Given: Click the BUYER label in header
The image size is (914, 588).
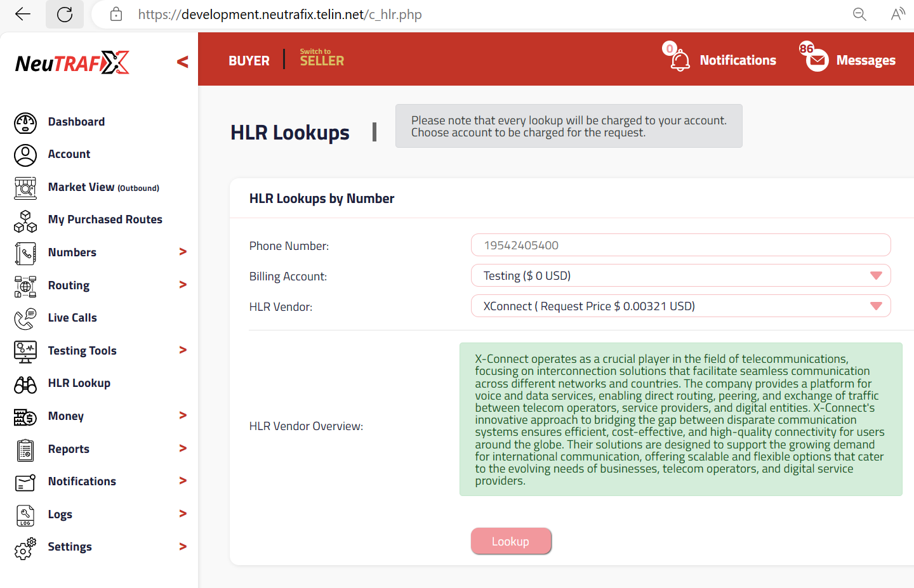Looking at the screenshot, I should tap(249, 61).
